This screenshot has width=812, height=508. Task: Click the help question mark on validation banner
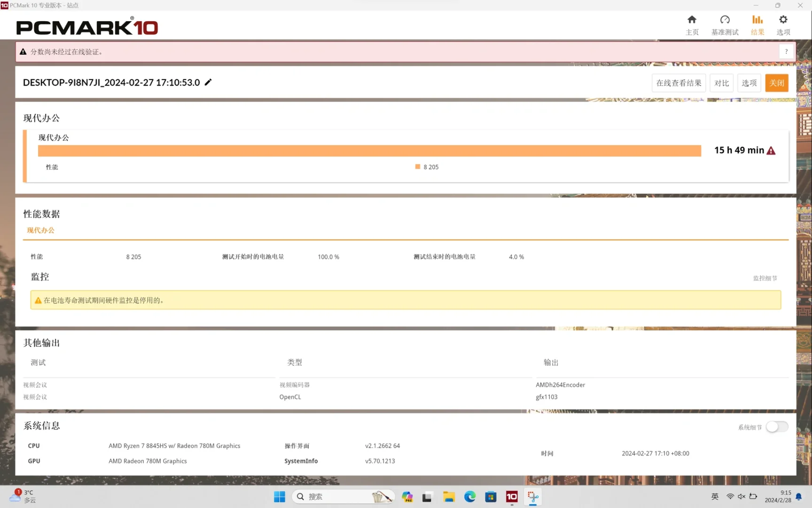(x=786, y=52)
